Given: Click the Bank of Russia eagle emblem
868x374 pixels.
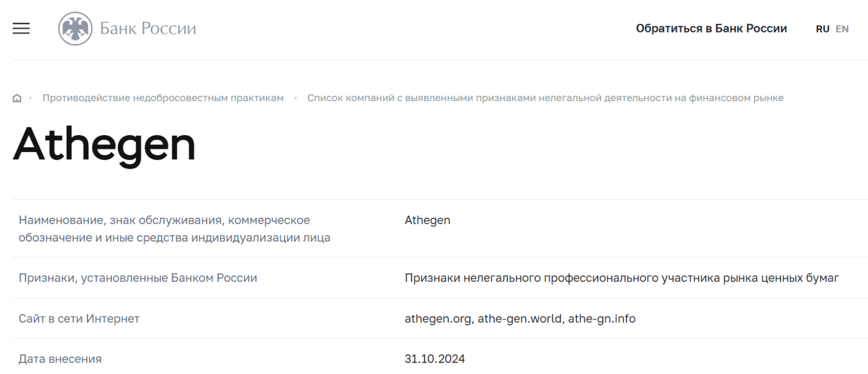Looking at the screenshot, I should click(x=75, y=28).
